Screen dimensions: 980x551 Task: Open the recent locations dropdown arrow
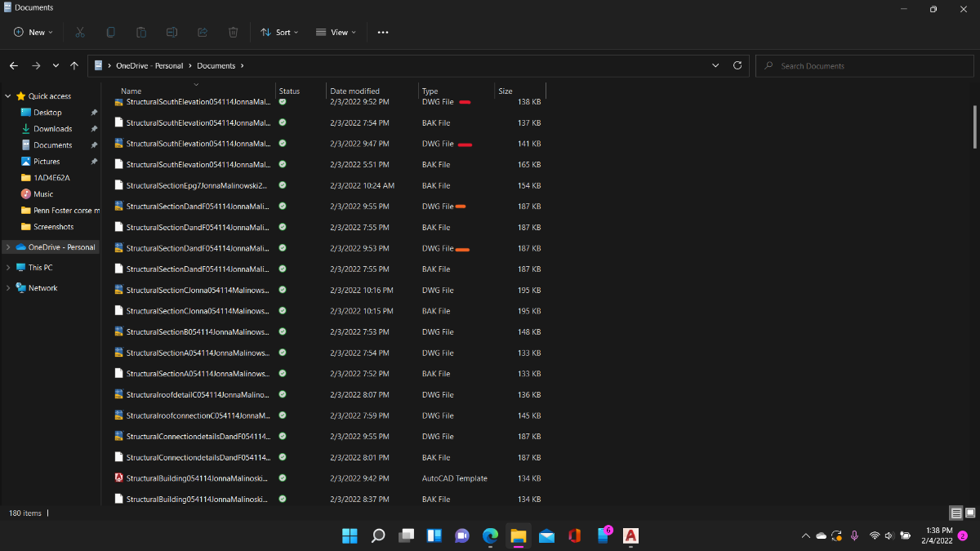click(x=56, y=65)
